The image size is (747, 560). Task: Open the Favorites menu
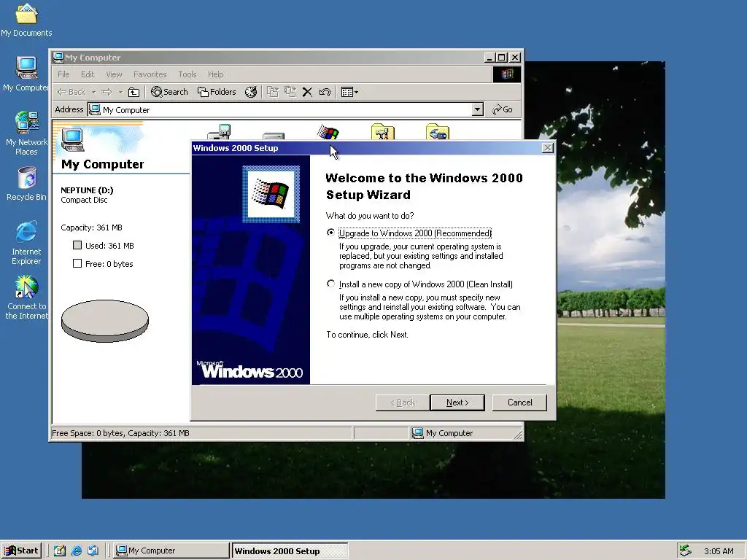pos(150,74)
